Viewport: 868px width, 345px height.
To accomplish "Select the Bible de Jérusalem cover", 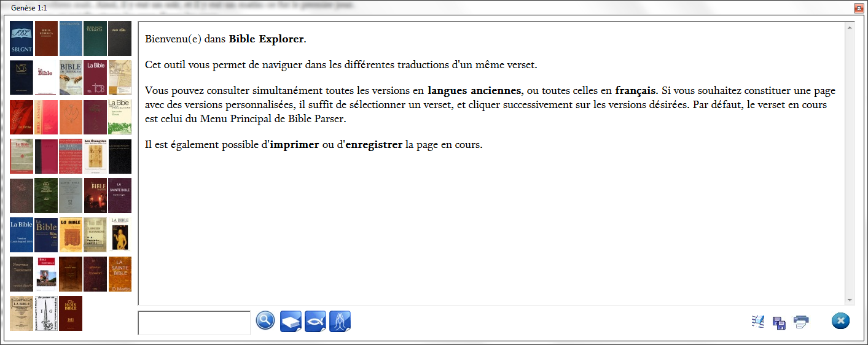I will [x=71, y=78].
